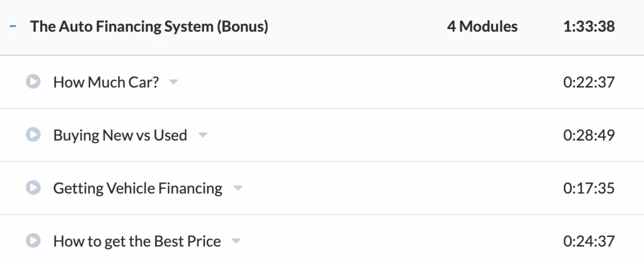Click the 0:22:37 duration of How Much Car?
Image resolution: width=644 pixels, height=265 pixels.
pos(589,82)
